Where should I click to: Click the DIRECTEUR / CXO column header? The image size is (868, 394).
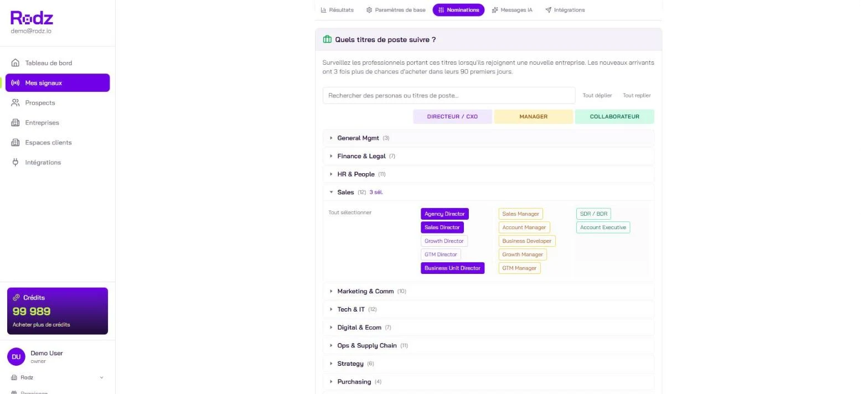452,117
